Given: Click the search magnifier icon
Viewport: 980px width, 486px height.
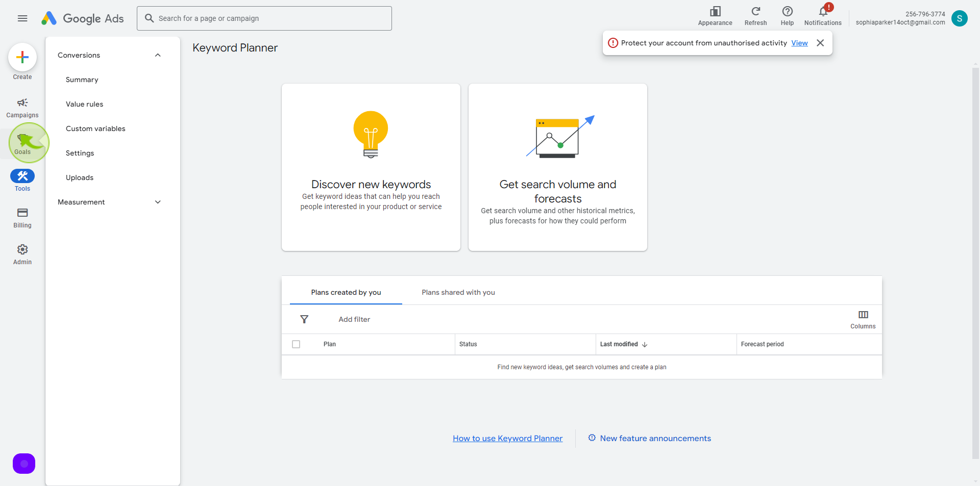Looking at the screenshot, I should (x=149, y=18).
